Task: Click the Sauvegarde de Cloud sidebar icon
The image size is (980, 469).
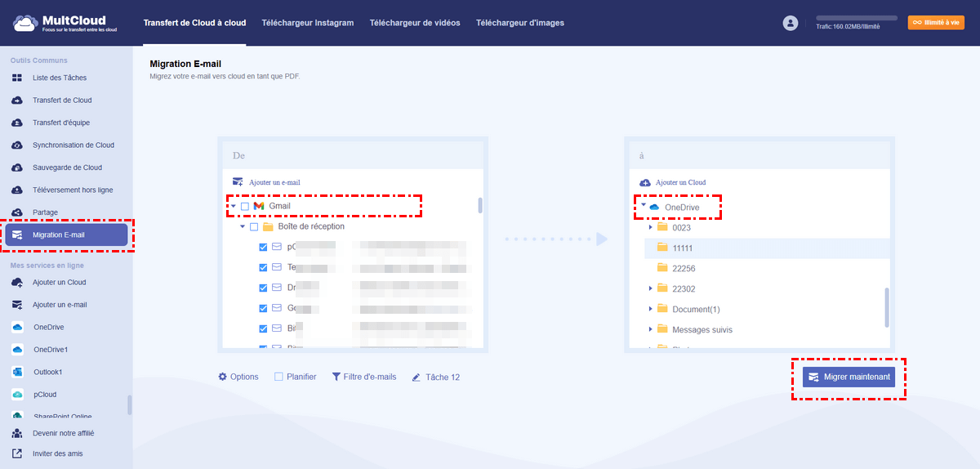Action: click(x=17, y=167)
